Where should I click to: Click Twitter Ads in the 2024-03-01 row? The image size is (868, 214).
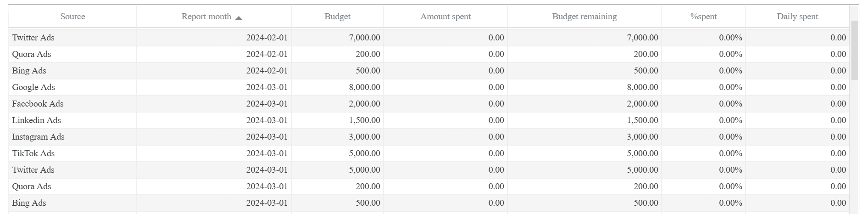click(33, 170)
